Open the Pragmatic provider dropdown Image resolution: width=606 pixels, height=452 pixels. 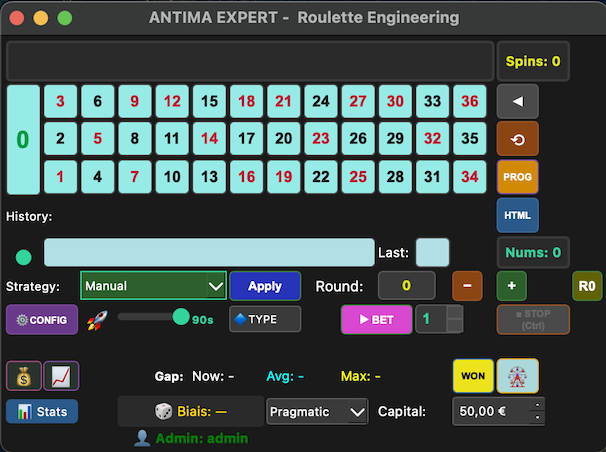(x=317, y=411)
